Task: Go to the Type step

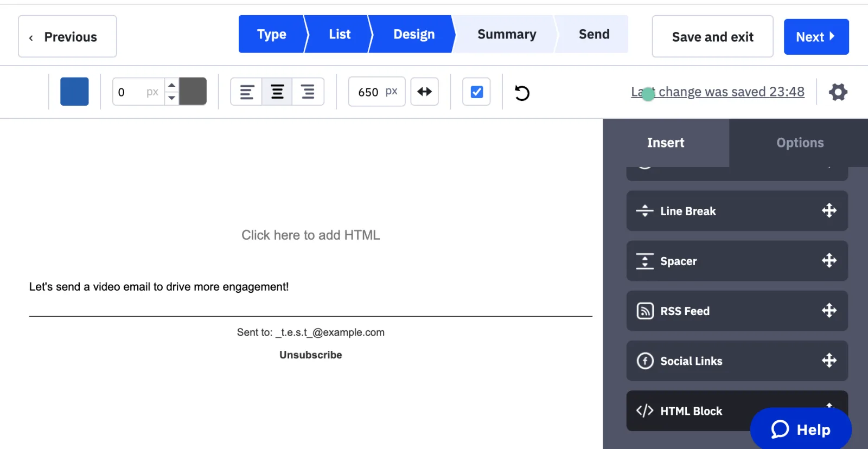Action: point(272,34)
